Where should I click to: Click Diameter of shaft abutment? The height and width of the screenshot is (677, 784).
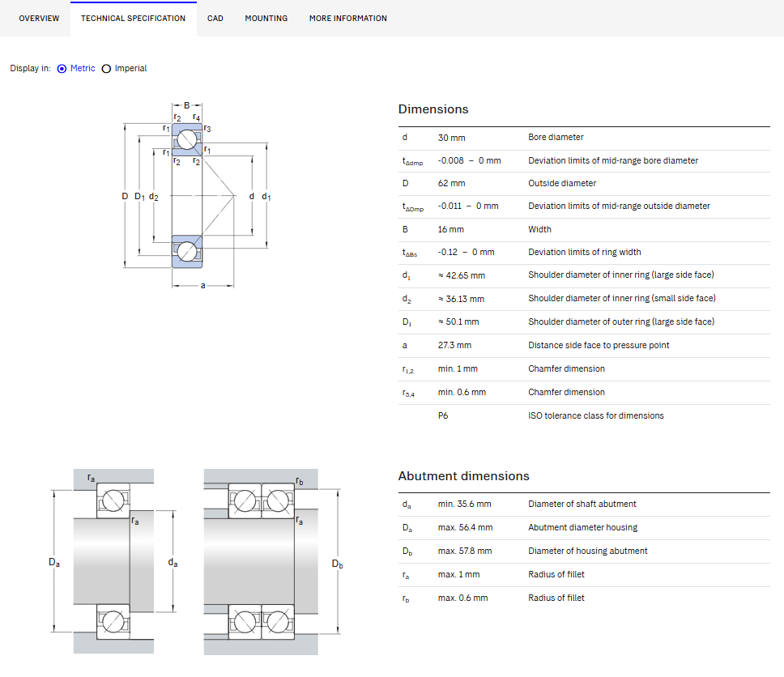(582, 504)
